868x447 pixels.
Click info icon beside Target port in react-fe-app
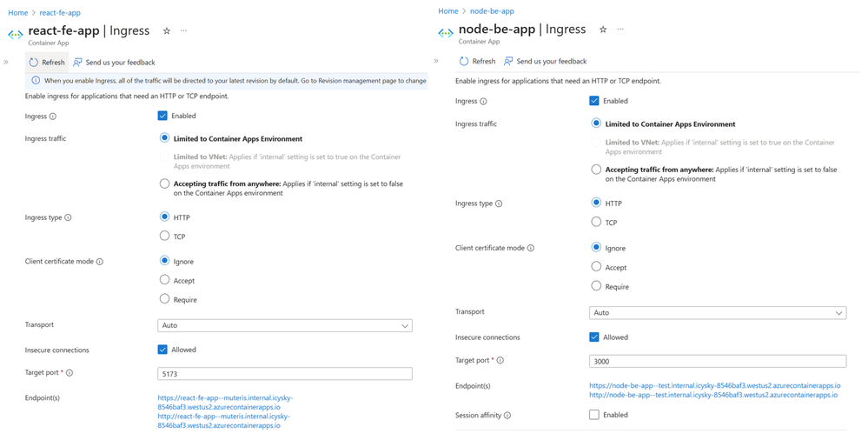click(70, 373)
